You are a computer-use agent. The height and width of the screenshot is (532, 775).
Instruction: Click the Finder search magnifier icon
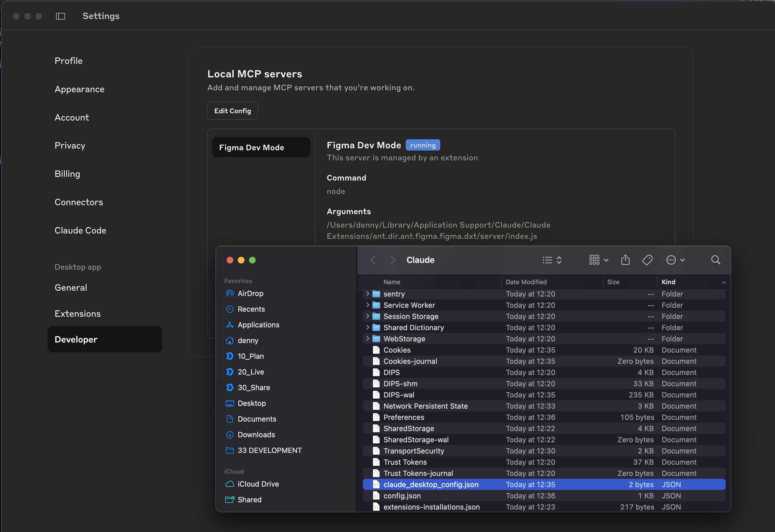(x=715, y=260)
